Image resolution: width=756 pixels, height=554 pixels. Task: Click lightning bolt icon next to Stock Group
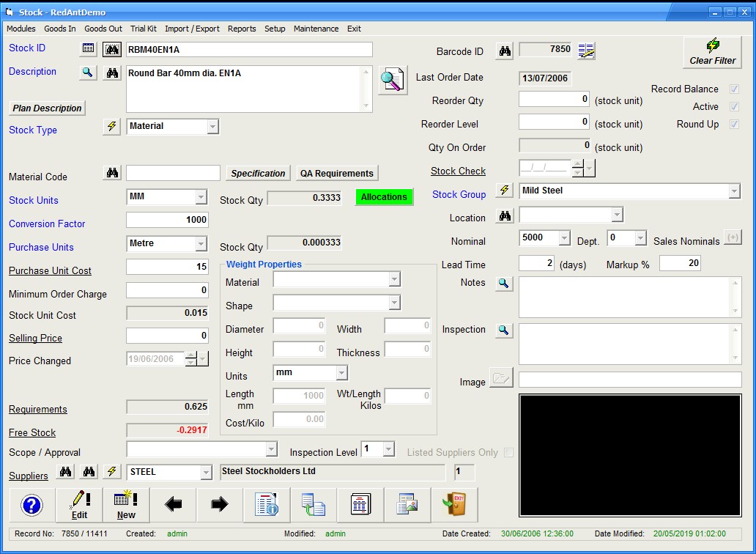coord(504,191)
